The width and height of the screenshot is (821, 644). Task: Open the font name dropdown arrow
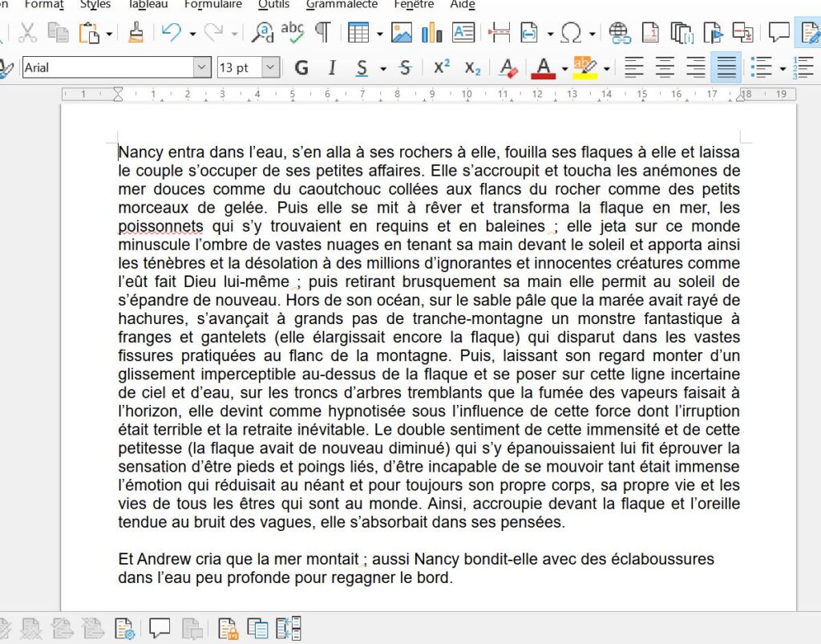[201, 67]
